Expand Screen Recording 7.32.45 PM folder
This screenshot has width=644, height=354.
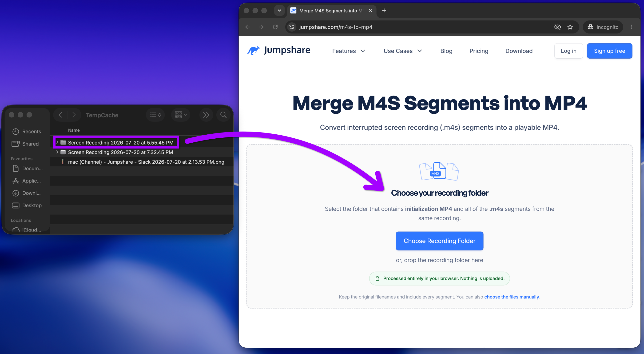pyautogui.click(x=57, y=152)
